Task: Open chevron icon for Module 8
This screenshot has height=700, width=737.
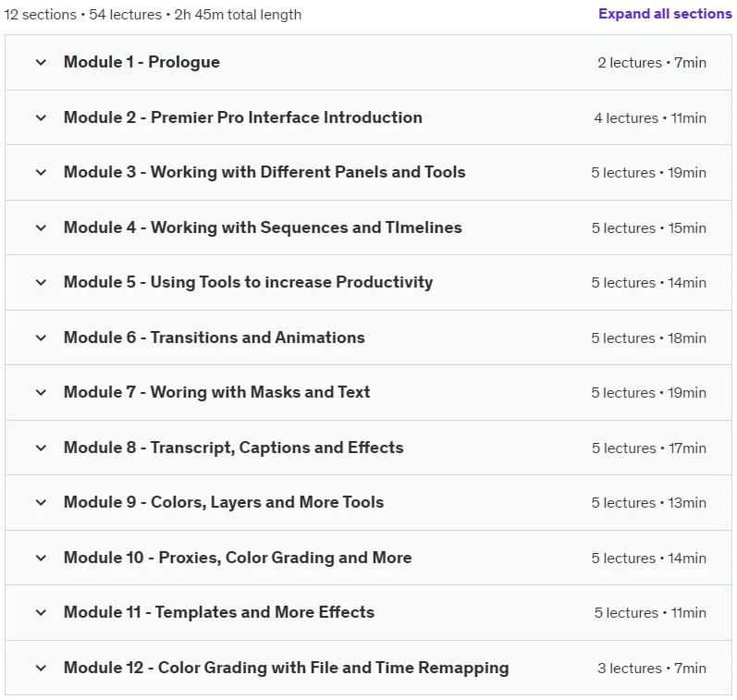Action: (41, 448)
